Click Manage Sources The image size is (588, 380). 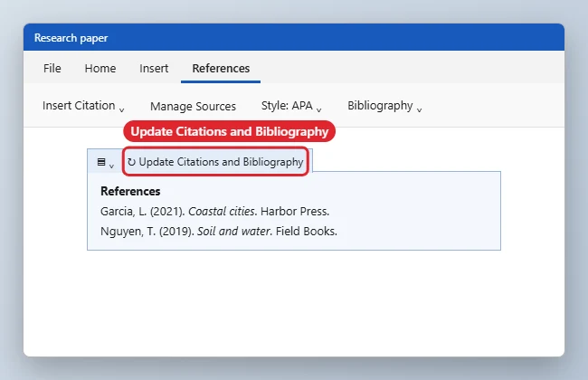(193, 106)
